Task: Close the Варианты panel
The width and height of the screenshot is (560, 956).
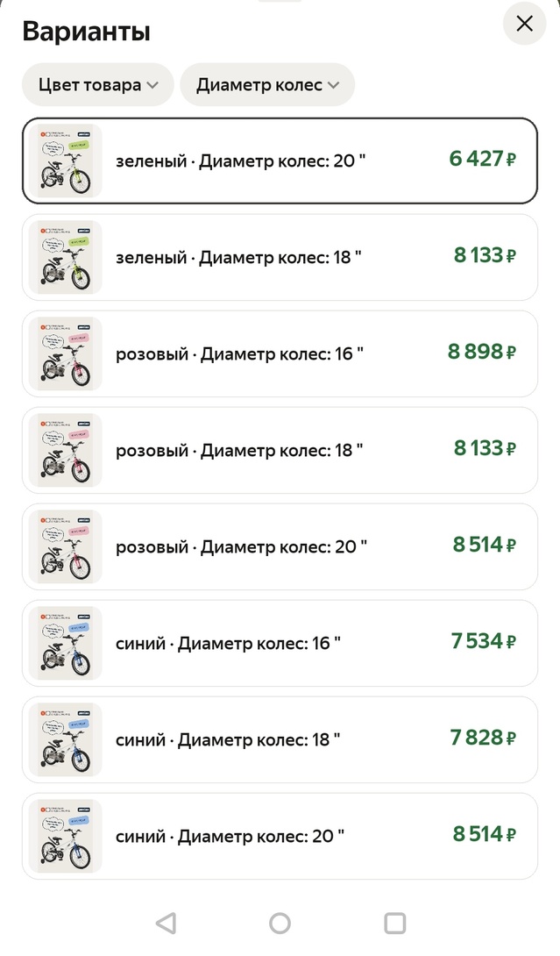Action: click(x=524, y=24)
